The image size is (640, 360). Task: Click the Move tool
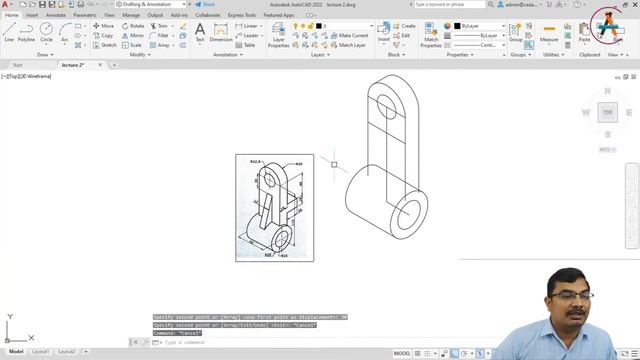click(x=104, y=26)
